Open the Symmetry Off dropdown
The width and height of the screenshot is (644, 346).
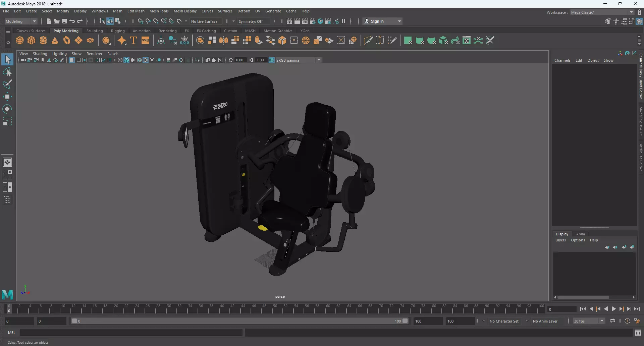254,21
